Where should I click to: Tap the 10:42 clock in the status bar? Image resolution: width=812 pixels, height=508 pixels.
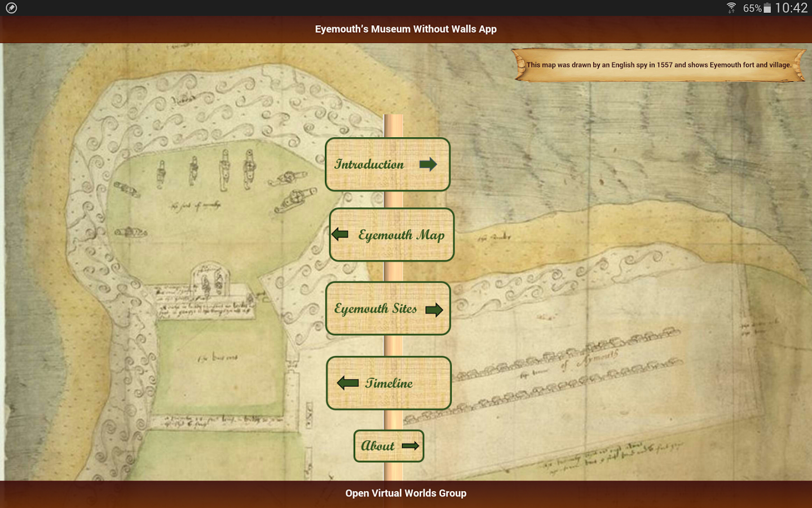point(791,8)
